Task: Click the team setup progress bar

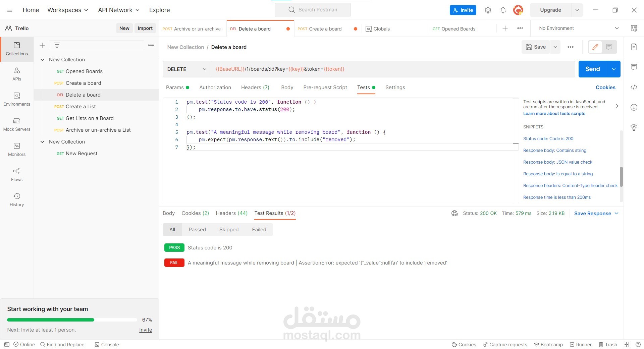Action: 72,320
